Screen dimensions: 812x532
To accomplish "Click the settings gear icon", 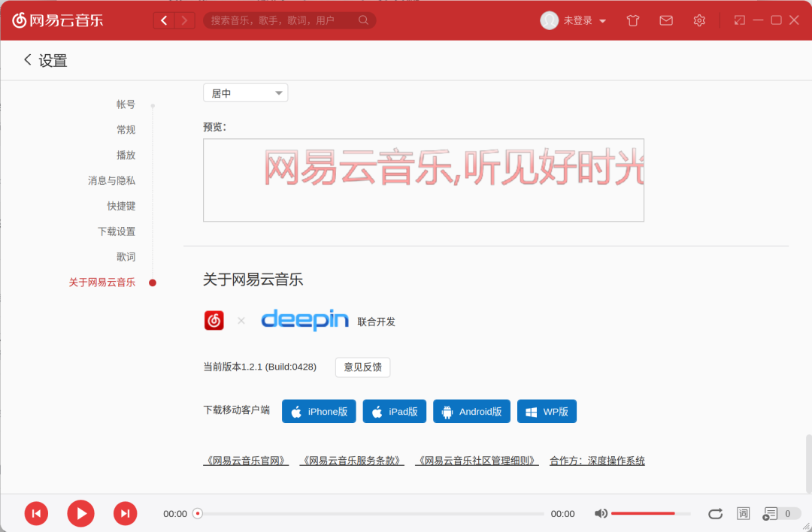I will tap(698, 20).
